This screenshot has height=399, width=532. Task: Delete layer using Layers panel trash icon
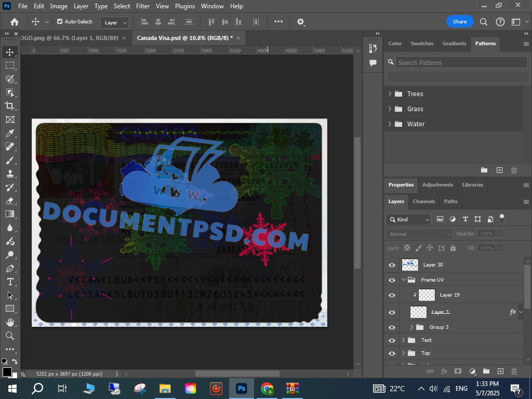pos(514,371)
